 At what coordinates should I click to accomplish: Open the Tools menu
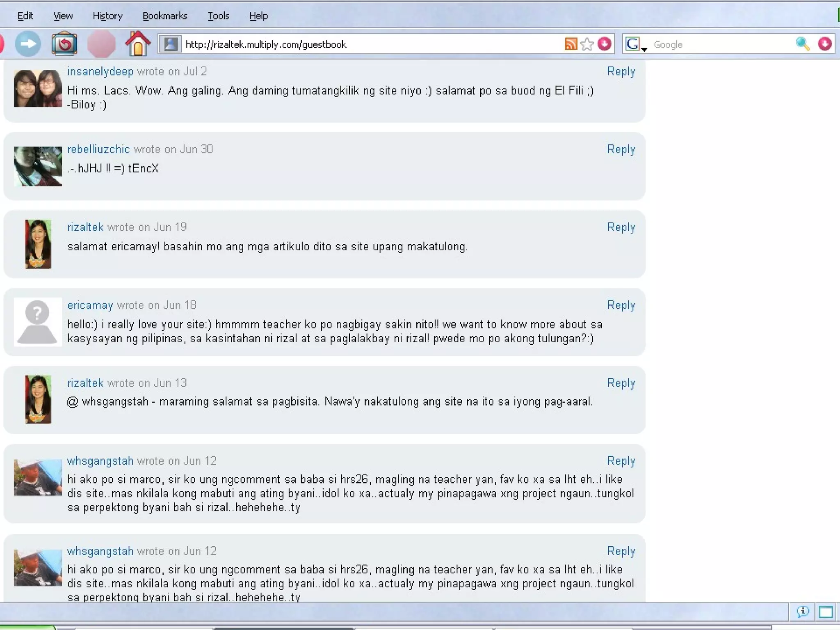(218, 16)
